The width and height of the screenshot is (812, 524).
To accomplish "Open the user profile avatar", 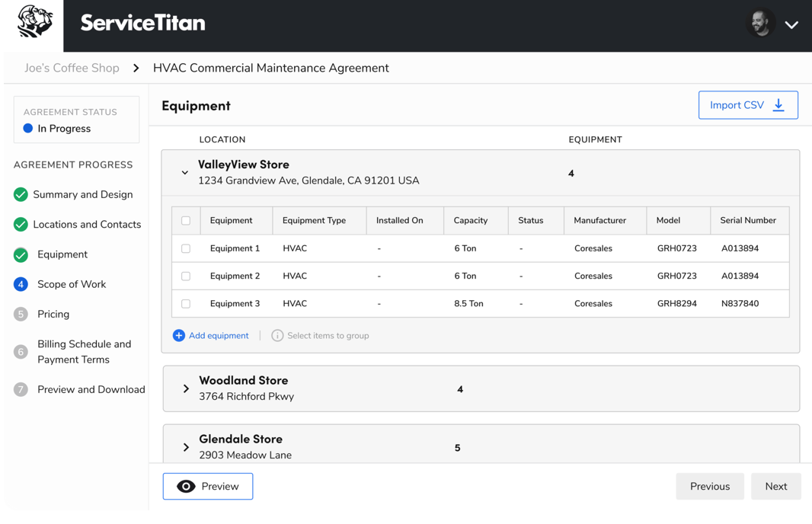I will (x=760, y=24).
